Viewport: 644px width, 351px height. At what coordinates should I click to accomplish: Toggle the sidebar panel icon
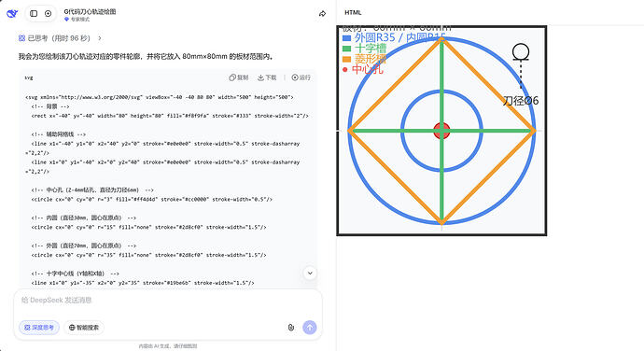[34, 14]
